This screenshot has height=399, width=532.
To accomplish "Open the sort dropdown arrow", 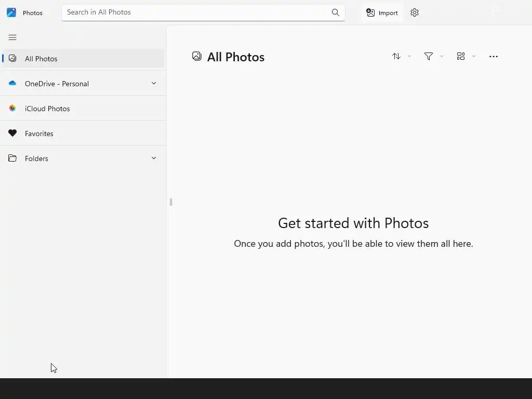I will tap(409, 56).
